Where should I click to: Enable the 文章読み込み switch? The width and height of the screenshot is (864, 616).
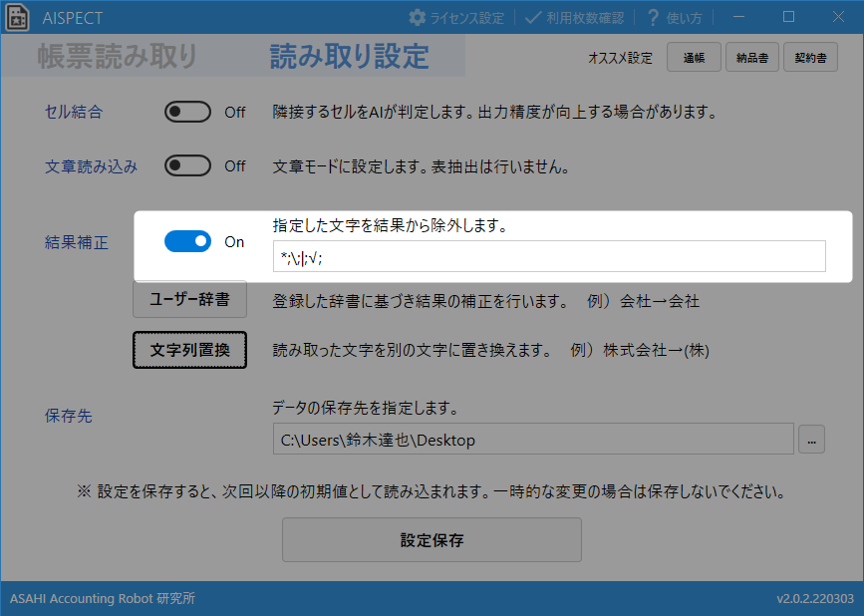click(x=187, y=166)
